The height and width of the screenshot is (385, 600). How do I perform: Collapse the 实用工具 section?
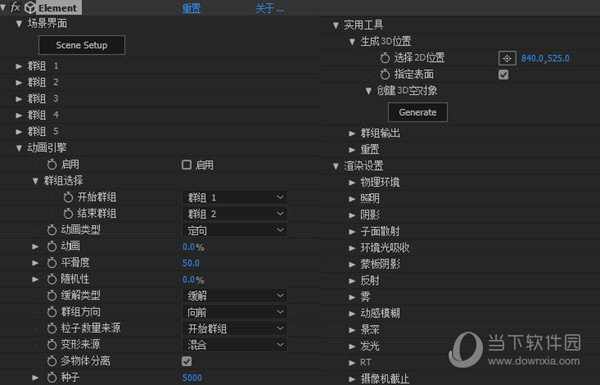(x=336, y=25)
